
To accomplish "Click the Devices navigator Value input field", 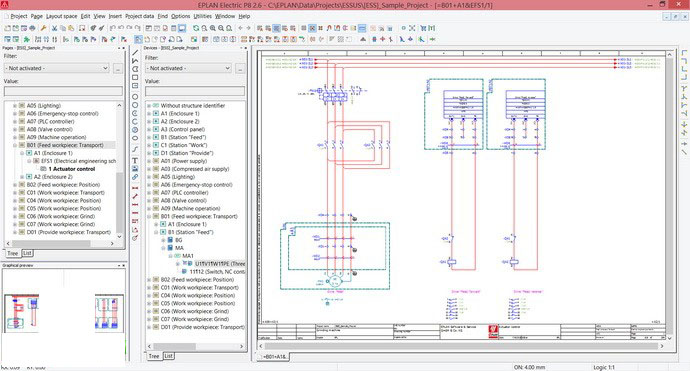I will [195, 91].
